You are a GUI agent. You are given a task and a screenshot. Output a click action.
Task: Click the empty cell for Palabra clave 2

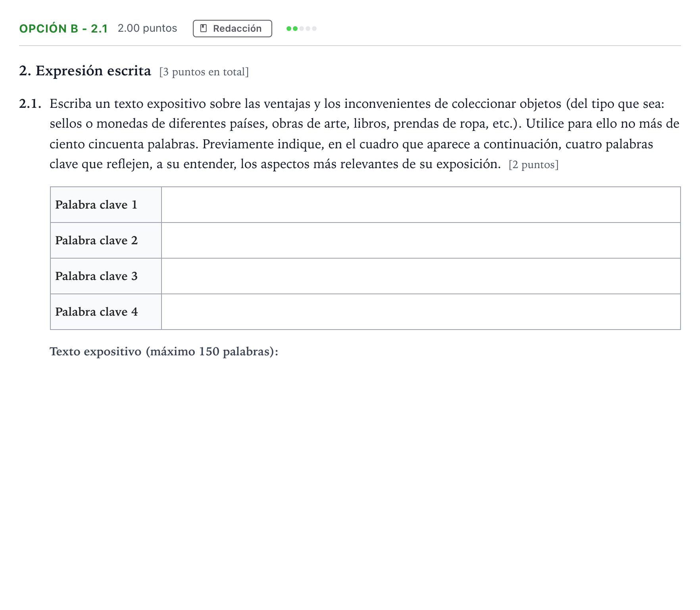[421, 240]
